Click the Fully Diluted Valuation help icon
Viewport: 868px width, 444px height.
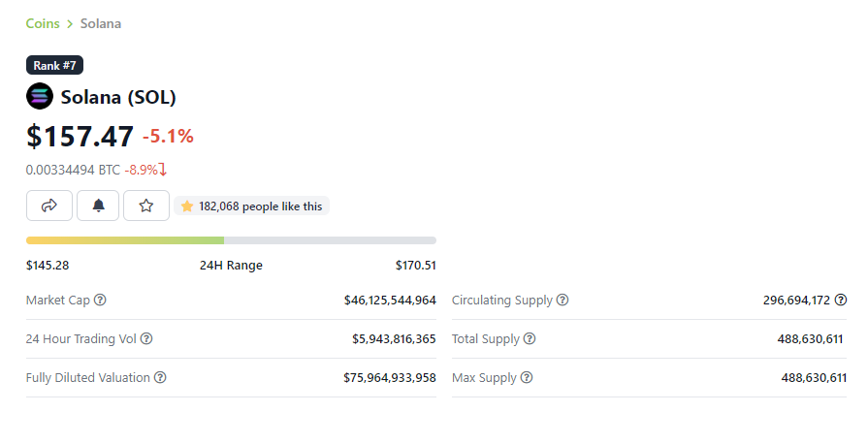(x=160, y=377)
